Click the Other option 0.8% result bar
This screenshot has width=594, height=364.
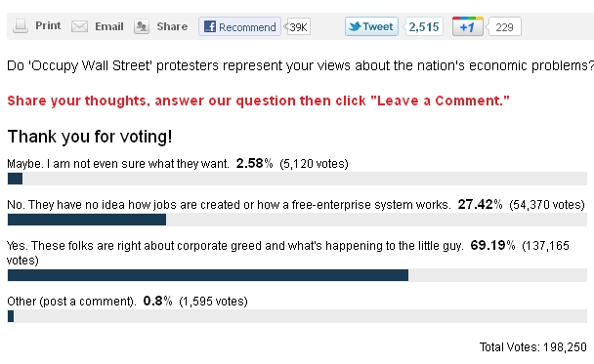[x=297, y=316]
